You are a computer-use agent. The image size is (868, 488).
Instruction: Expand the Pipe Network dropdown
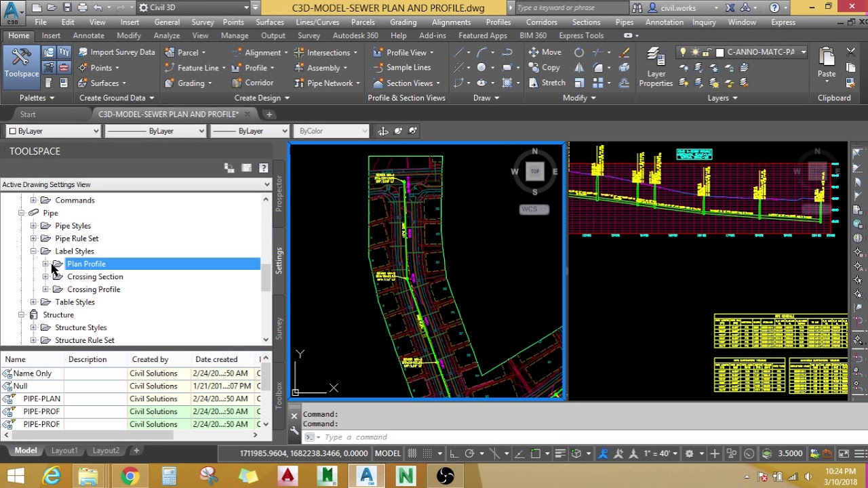(358, 83)
